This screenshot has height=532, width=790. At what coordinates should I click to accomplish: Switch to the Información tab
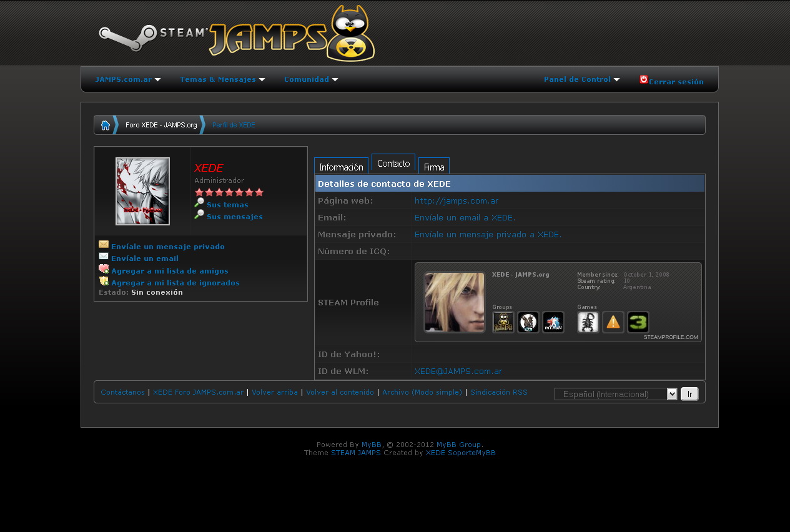pyautogui.click(x=341, y=167)
